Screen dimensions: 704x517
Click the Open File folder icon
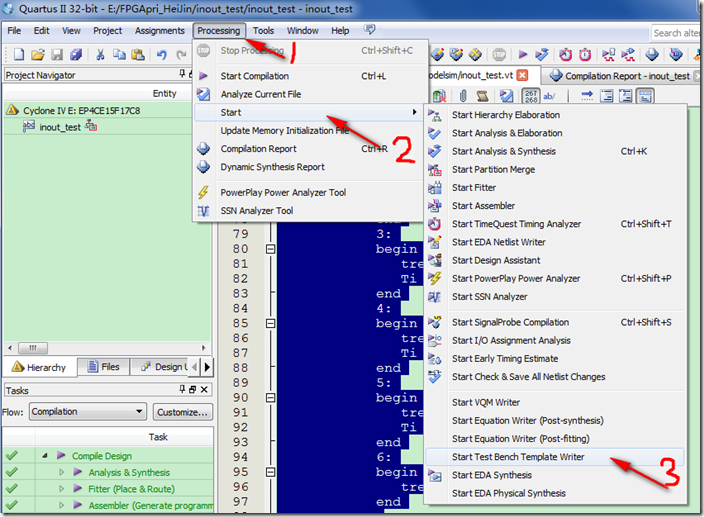pos(38,54)
